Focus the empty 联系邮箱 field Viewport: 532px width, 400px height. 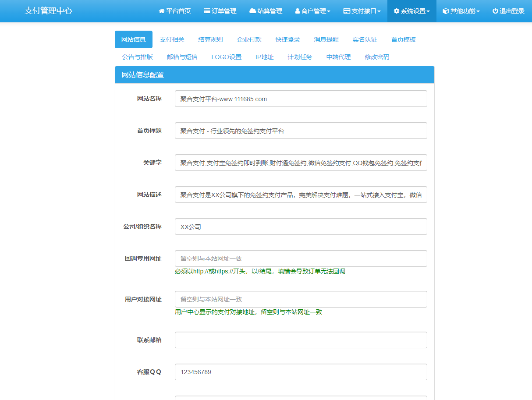pos(301,340)
